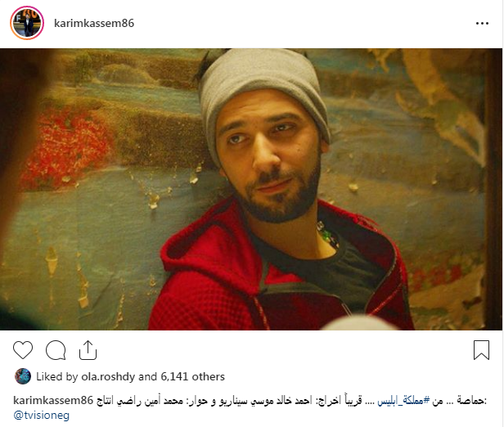Tap the share arrow icon
This screenshot has width=504, height=427.
88,350
